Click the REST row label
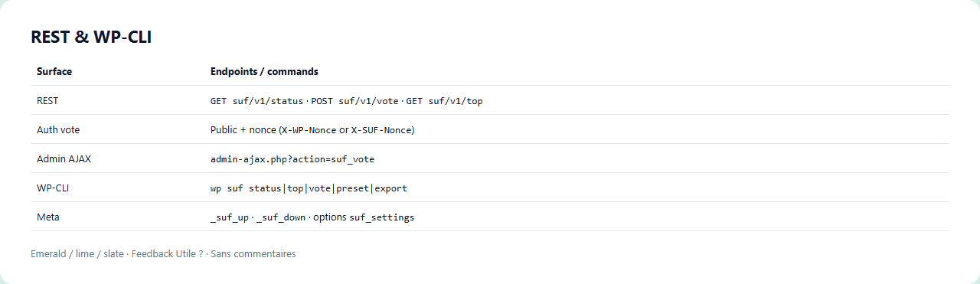980x284 pixels. [47, 100]
